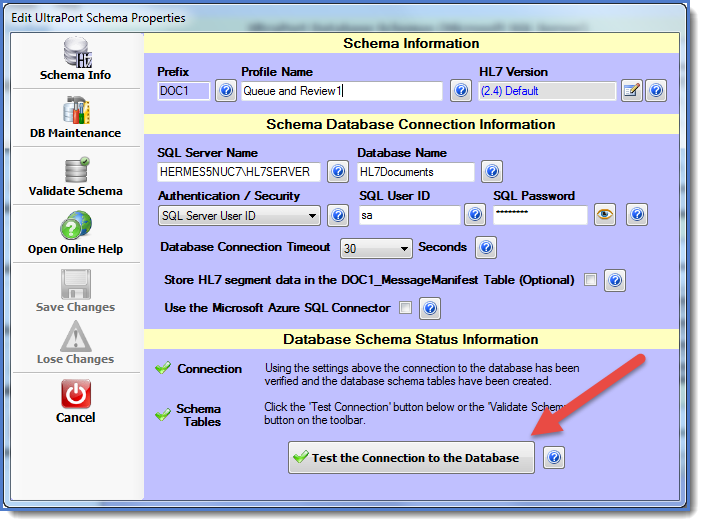Viewport: 705px width, 526px height.
Task: Click the SQL Server Name input field
Action: (239, 172)
